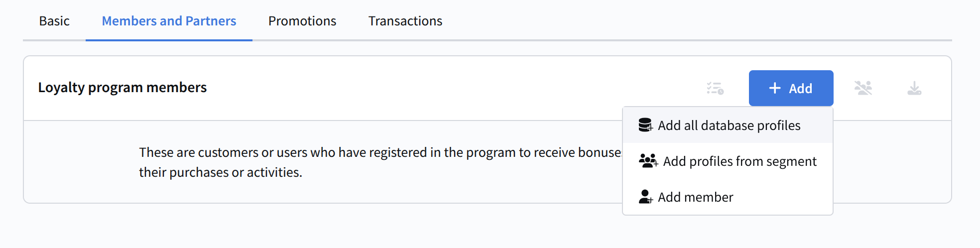This screenshot has height=248, width=980.
Task: Click the download members icon
Action: (914, 89)
